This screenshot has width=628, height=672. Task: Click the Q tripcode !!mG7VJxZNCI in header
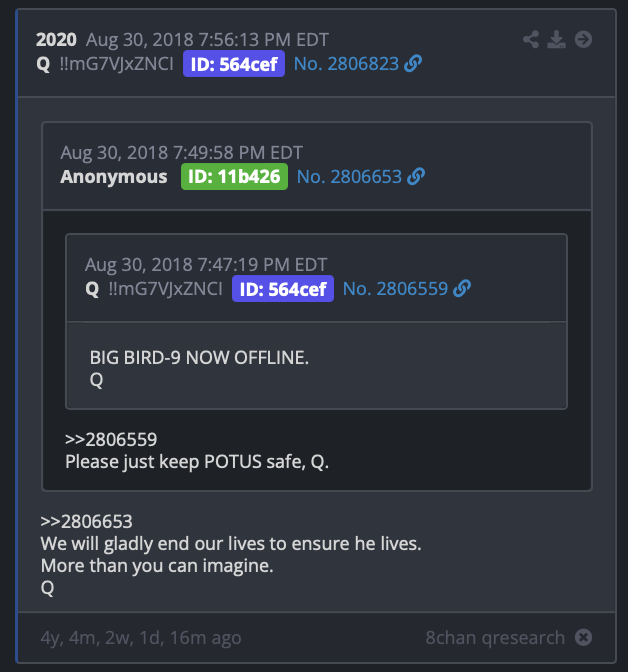(117, 64)
